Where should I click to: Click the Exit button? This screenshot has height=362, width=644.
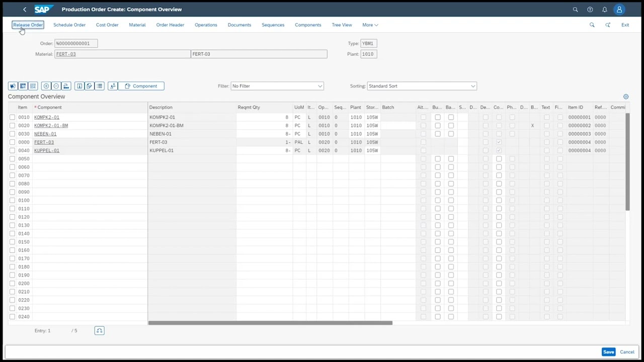click(625, 25)
